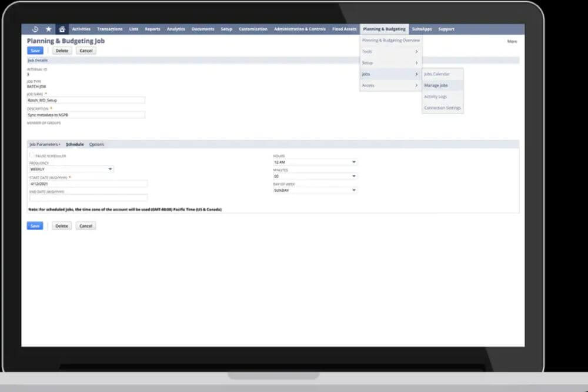Viewport: 588px width, 392px height.
Task: Open the Minutes dropdown
Action: point(353,176)
